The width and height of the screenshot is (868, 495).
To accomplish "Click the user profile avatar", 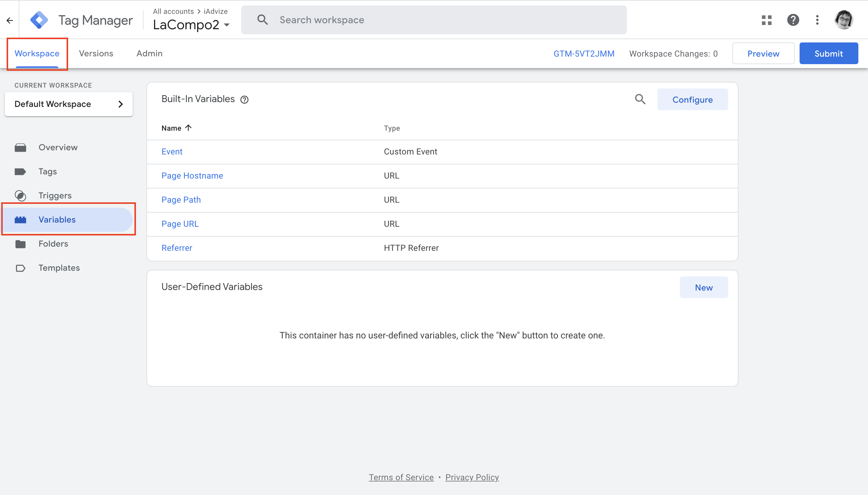I will coord(844,20).
